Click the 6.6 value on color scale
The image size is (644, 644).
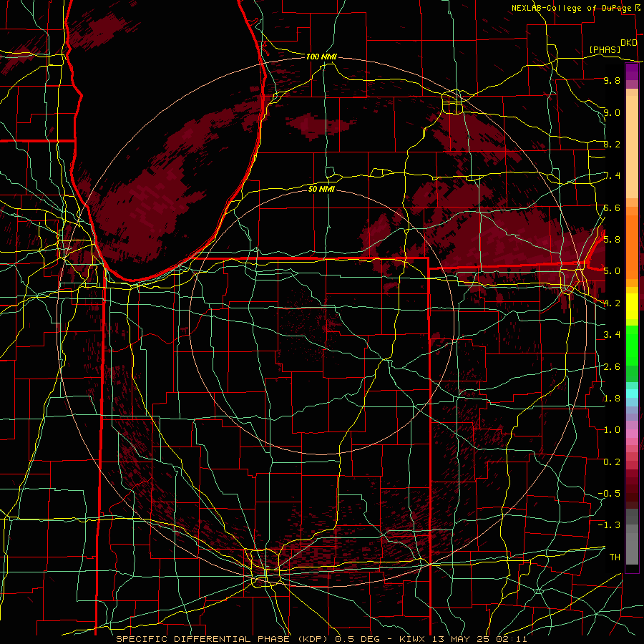click(x=612, y=208)
